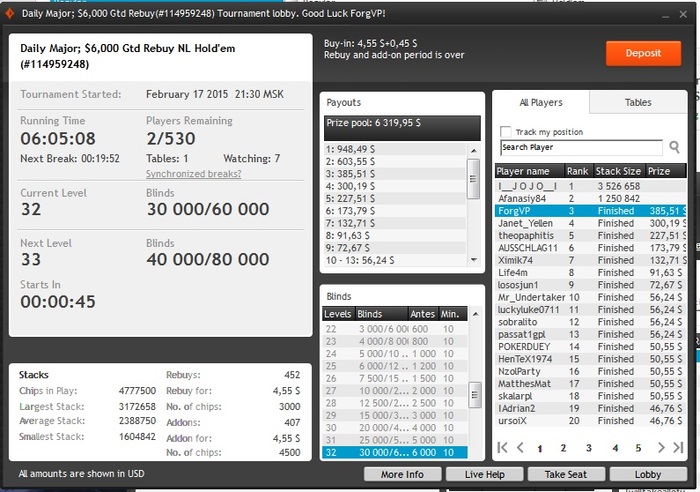
Task: Go to first page of players list
Action: coord(502,447)
